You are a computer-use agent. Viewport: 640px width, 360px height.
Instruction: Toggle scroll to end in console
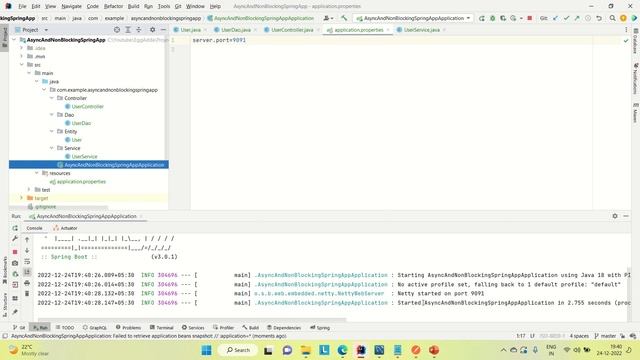coord(27,272)
